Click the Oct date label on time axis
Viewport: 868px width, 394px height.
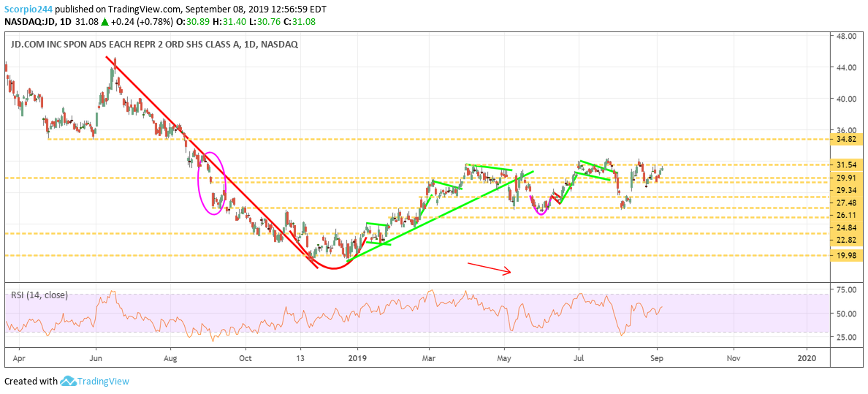click(x=245, y=358)
